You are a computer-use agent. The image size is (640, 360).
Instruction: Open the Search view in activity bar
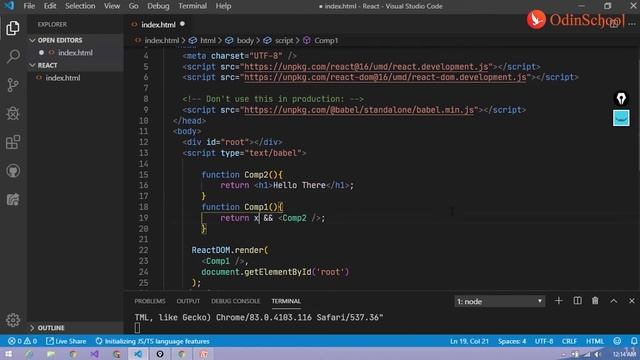click(13, 56)
